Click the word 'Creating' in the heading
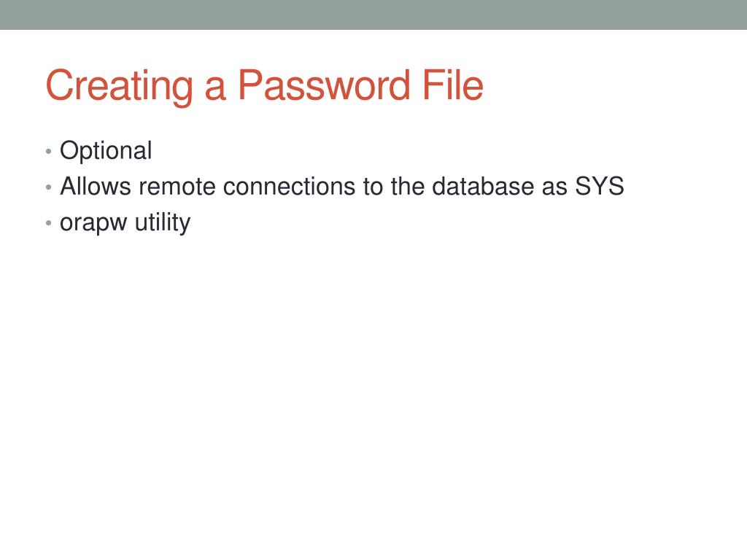The height and width of the screenshot is (560, 747). point(119,86)
